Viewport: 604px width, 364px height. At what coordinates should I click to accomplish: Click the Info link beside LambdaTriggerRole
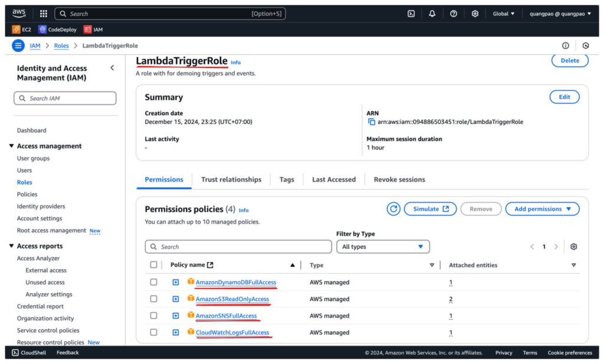point(236,63)
